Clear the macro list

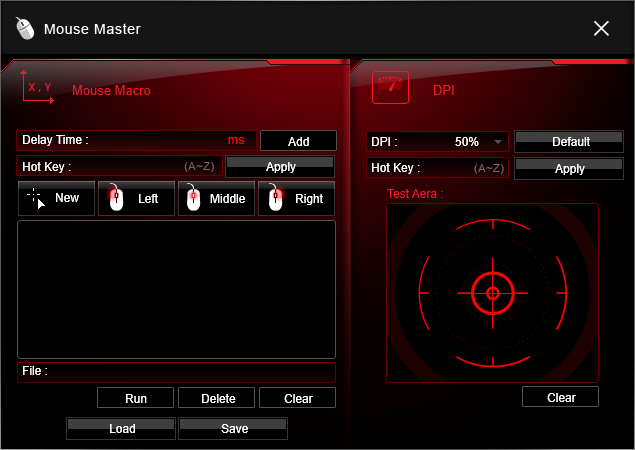[298, 398]
